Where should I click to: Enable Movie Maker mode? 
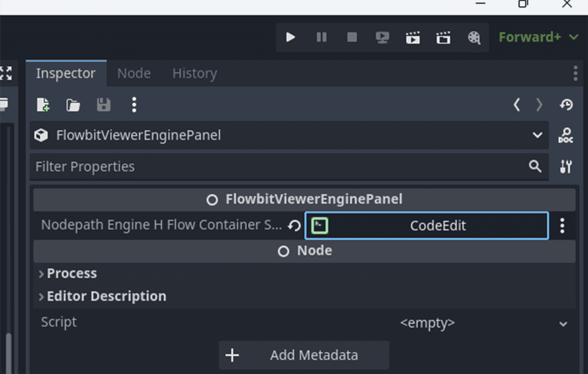pyautogui.click(x=474, y=38)
